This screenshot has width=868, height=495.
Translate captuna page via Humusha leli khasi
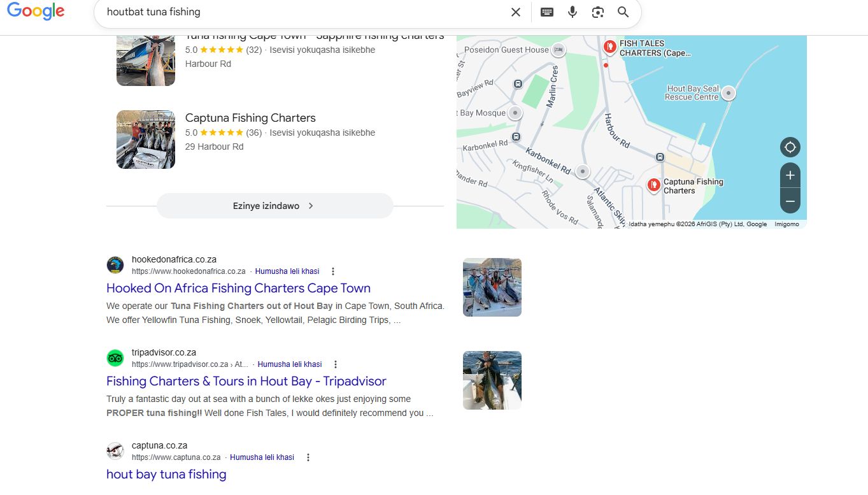coord(262,457)
